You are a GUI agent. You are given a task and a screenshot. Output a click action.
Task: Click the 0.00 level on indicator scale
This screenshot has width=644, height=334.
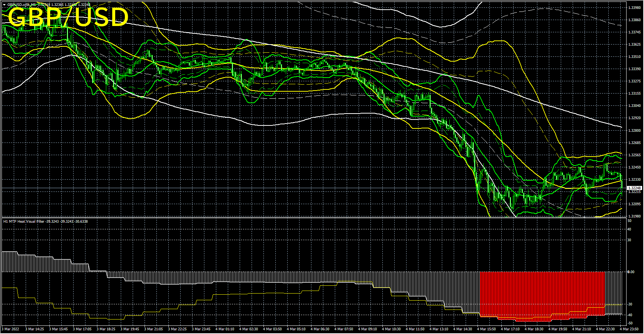(631, 272)
